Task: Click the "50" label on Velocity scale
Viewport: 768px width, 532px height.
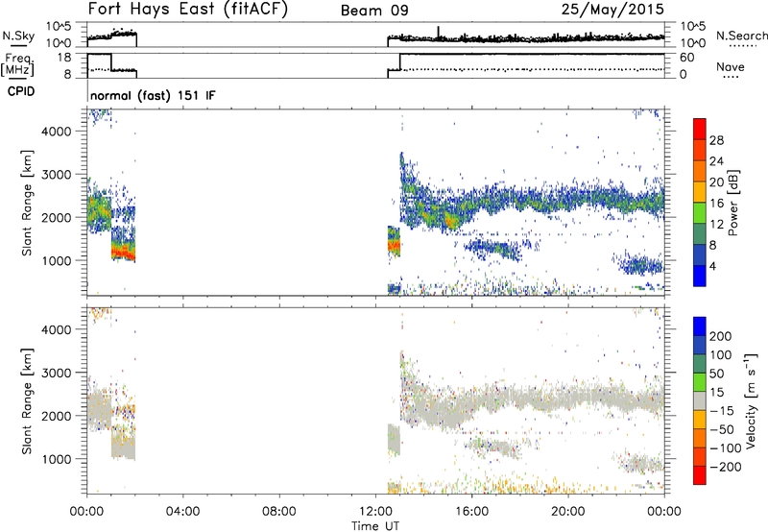Action: (x=716, y=374)
